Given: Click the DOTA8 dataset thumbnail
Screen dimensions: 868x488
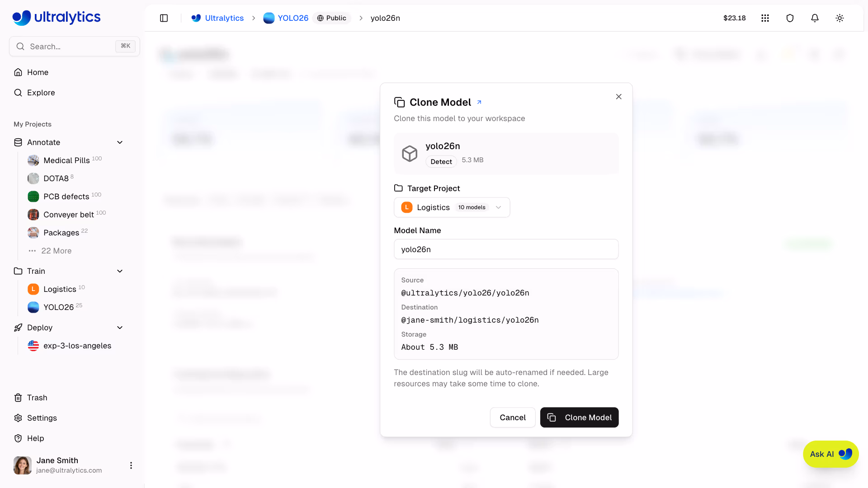Looking at the screenshot, I should 33,178.
